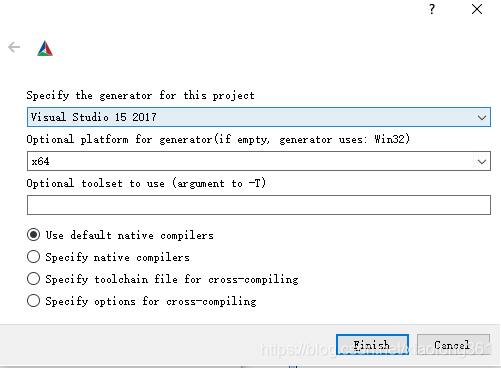The height and width of the screenshot is (368, 501).
Task: Click the 'Specify the generator for this project' label
Action: (140, 96)
